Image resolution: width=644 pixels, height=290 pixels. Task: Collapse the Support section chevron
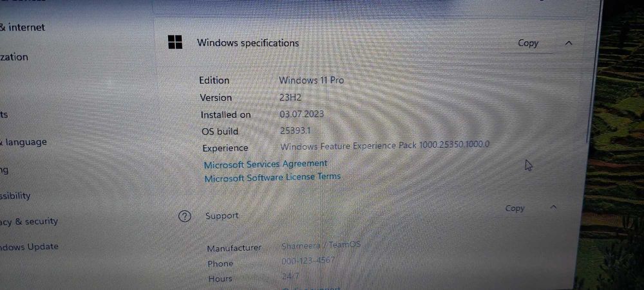(553, 207)
